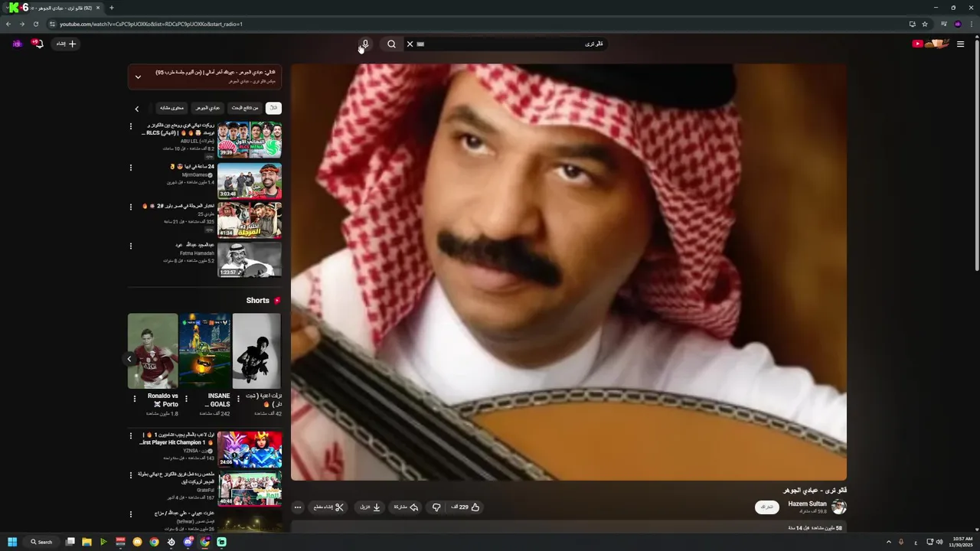Image resolution: width=980 pixels, height=551 pixels.
Task: Open Hazem Sultan channel avatar
Action: pos(839,507)
